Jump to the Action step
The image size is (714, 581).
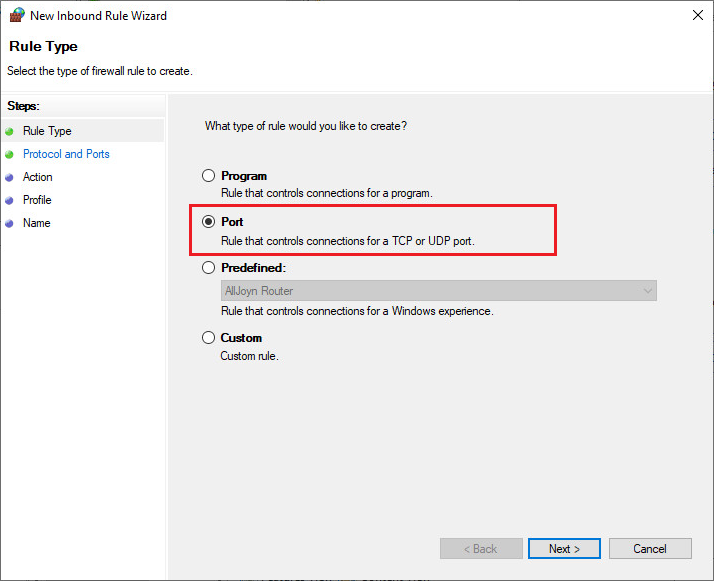click(38, 177)
